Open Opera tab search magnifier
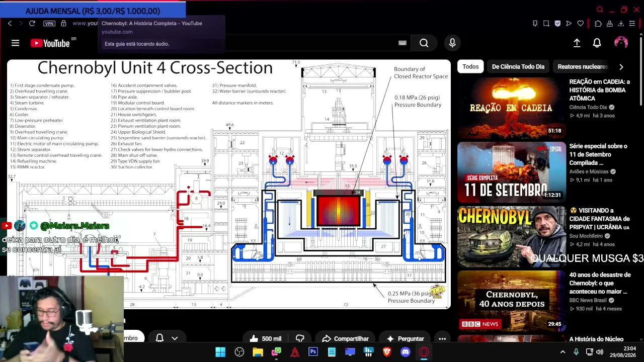The image size is (644, 362). coord(600,10)
